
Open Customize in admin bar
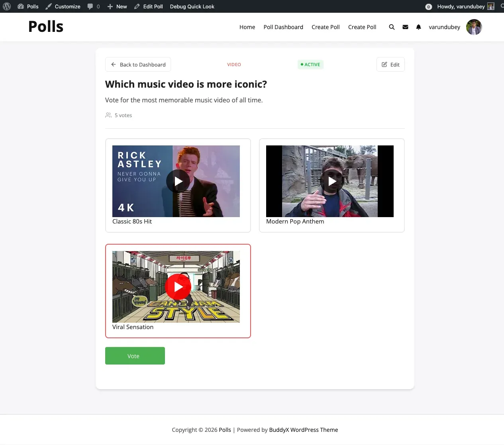[63, 6]
